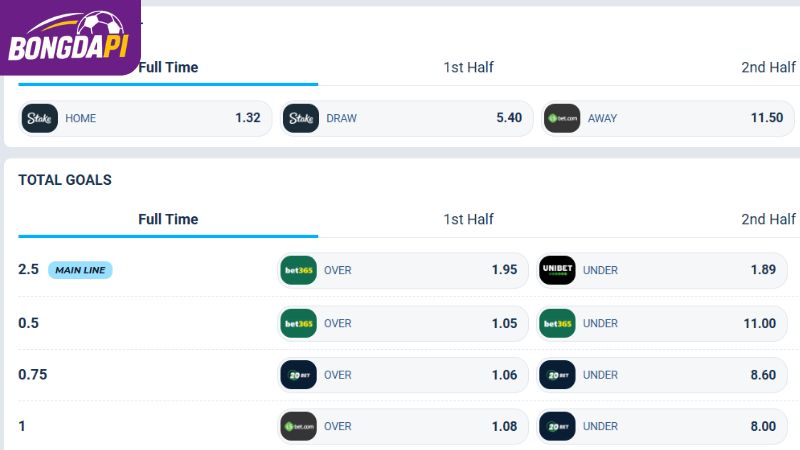Click the bet.com icon beside AWAY odds
Screen dimensions: 800x450
point(562,118)
